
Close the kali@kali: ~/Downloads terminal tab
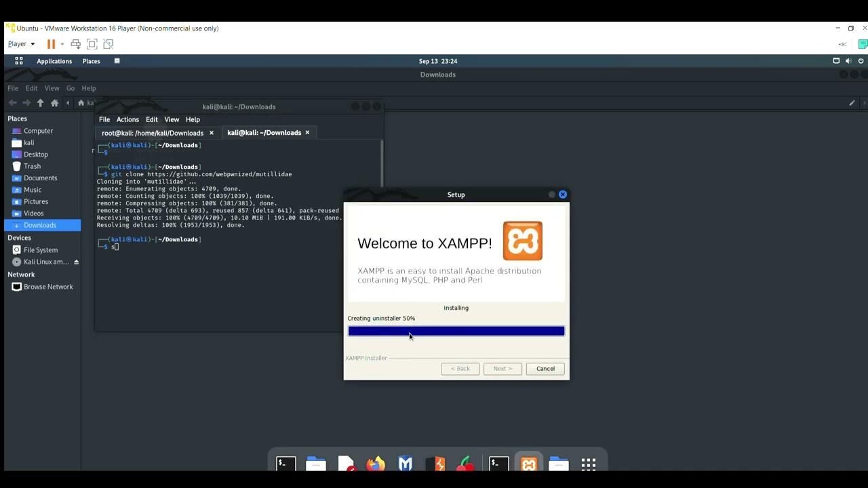point(307,133)
